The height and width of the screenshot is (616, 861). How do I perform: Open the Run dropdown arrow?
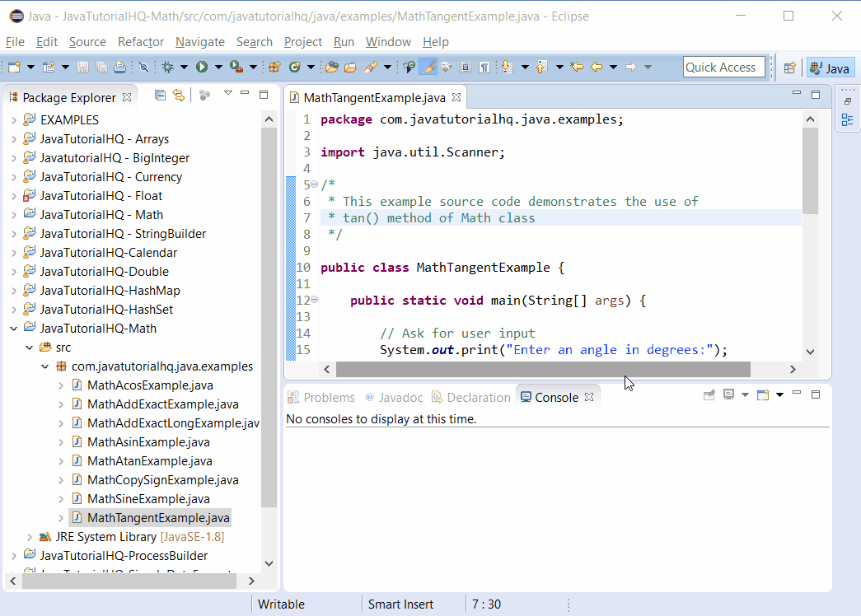point(218,67)
